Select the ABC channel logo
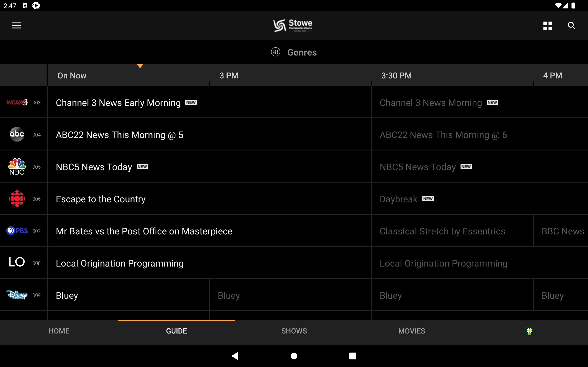 pyautogui.click(x=17, y=134)
